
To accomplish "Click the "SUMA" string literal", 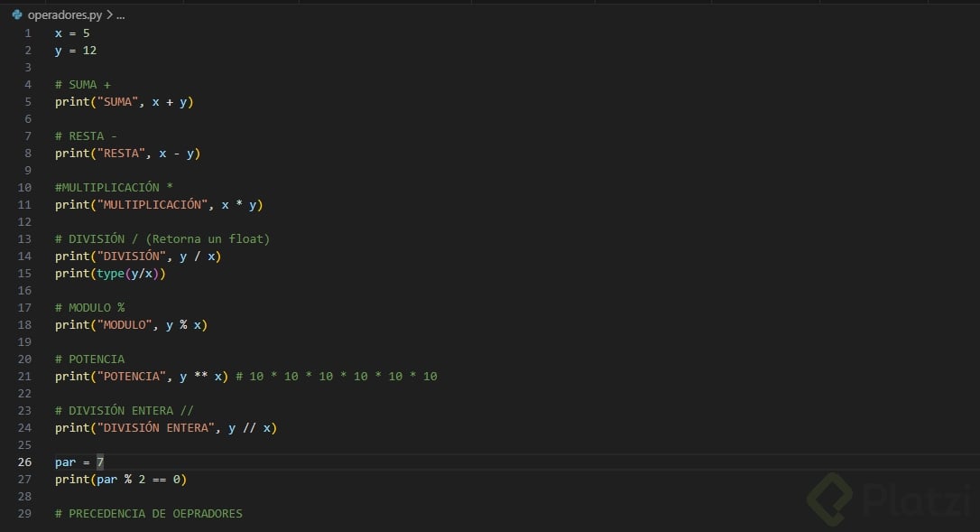I will point(117,102).
